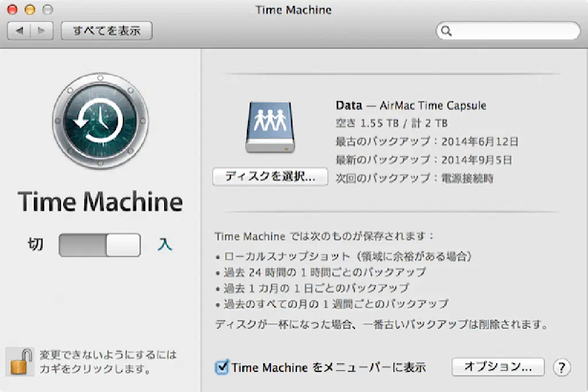This screenshot has width=588, height=392.
Task: Open help with the question mark button
Action: (562, 367)
